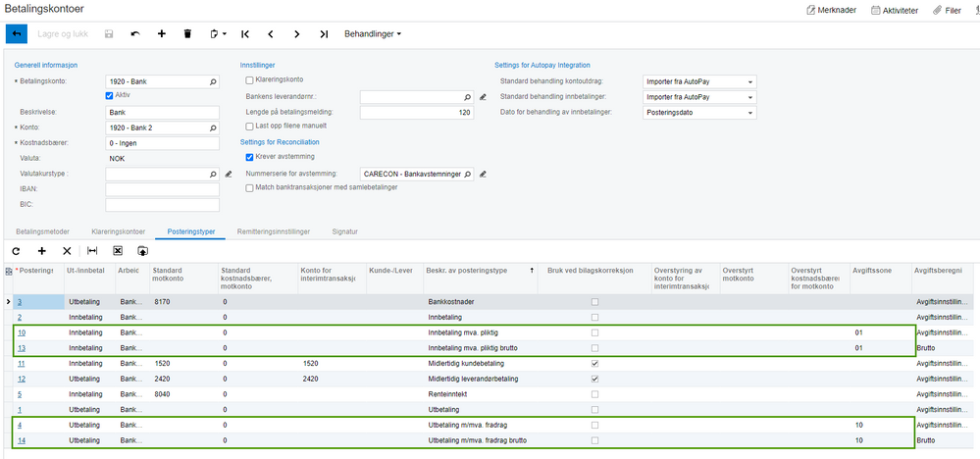Click the Kostnadsbærer field 0 - Ingen

pyautogui.click(x=163, y=143)
